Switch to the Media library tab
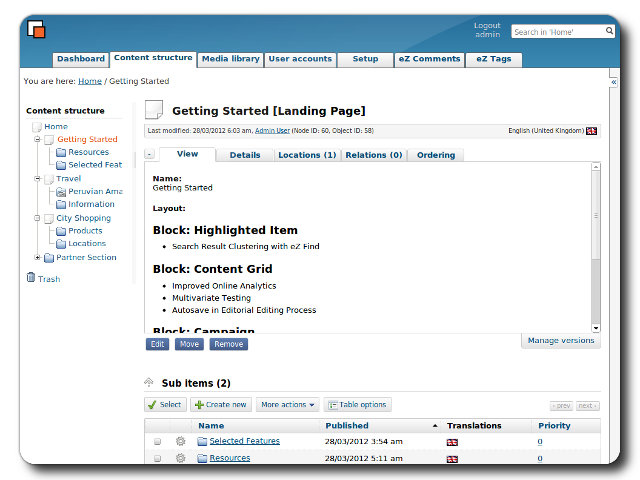This screenshot has height=480, width=640. tap(230, 59)
